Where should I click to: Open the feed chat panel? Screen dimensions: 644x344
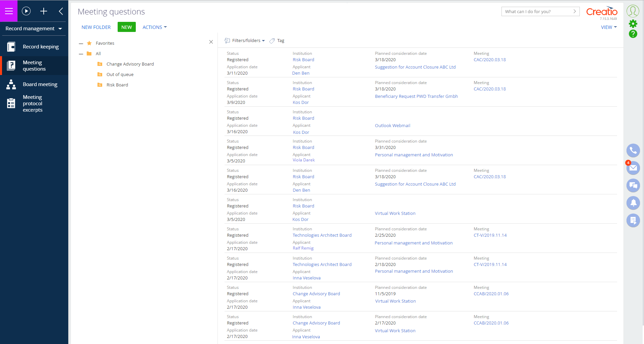pyautogui.click(x=633, y=185)
